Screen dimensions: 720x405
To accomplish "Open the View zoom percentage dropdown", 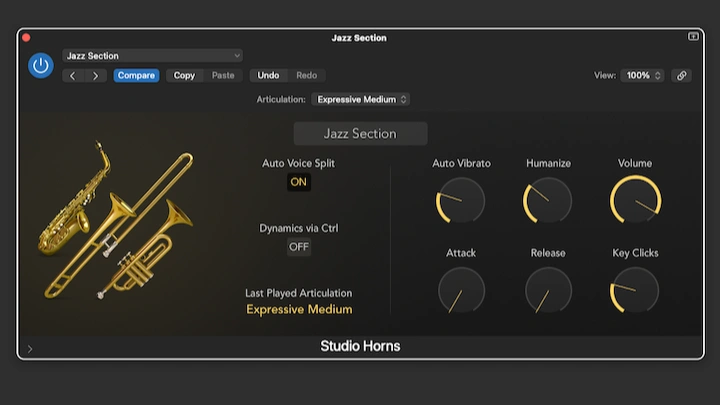I will (x=643, y=76).
